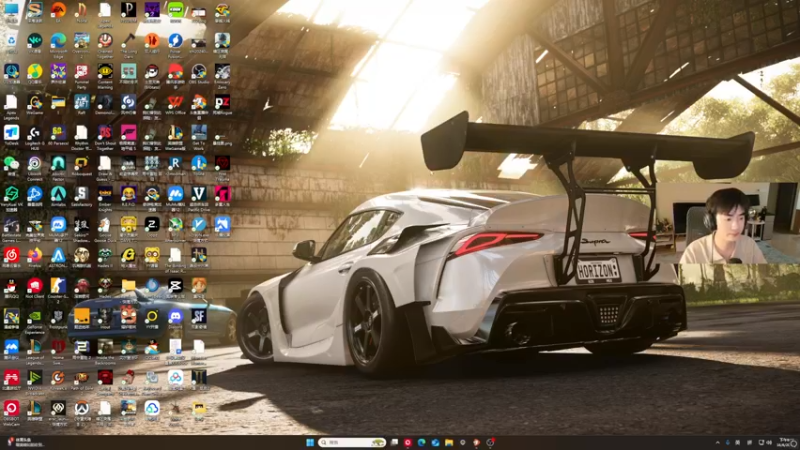Image resolution: width=800 pixels, height=450 pixels.
Task: Open Ubisoft Connect desktop shortcut
Action: (x=35, y=163)
